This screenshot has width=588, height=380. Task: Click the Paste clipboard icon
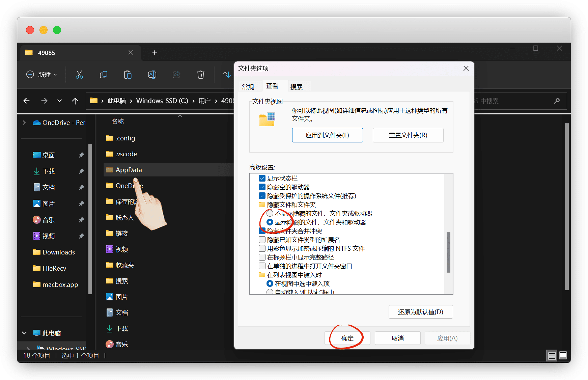128,75
